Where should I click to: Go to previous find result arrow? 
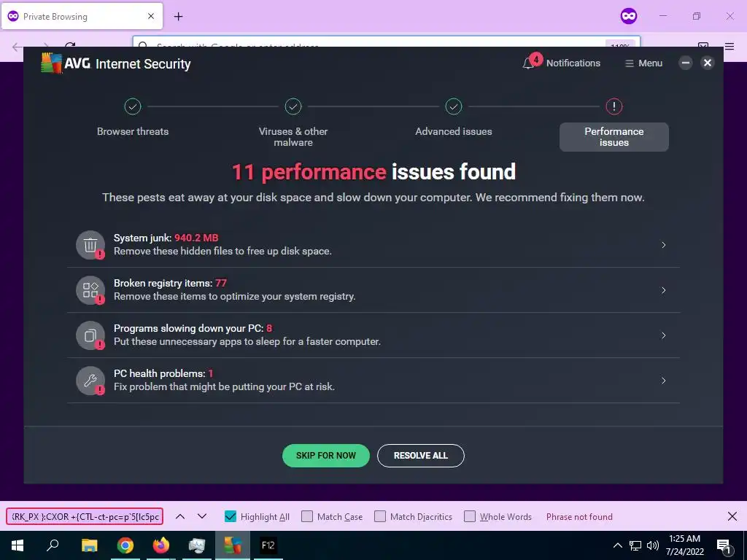click(180, 517)
